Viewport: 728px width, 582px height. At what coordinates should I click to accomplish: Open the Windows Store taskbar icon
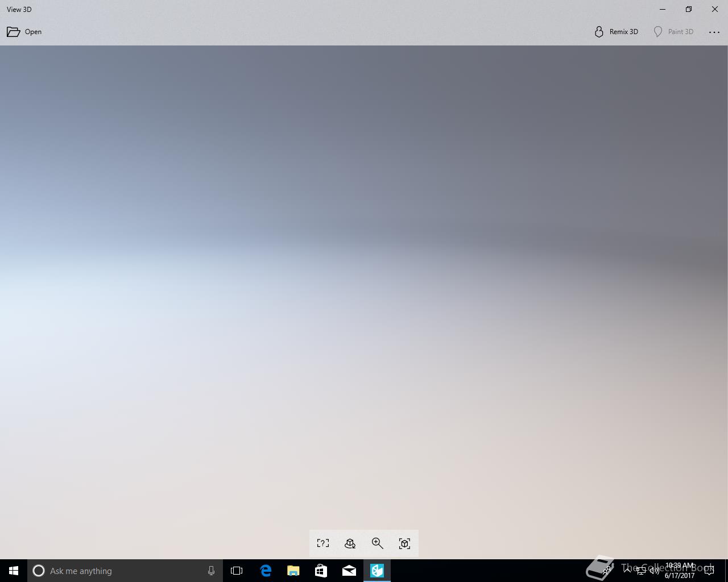(x=321, y=571)
